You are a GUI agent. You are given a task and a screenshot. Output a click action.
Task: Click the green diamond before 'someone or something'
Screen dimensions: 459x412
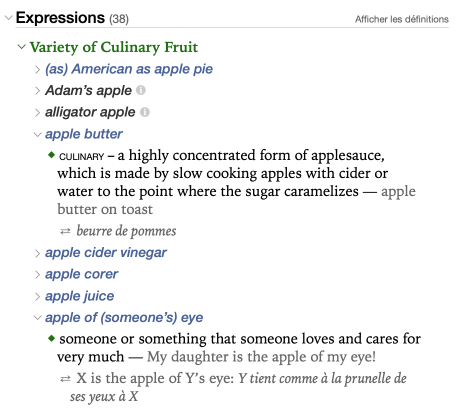click(x=51, y=338)
